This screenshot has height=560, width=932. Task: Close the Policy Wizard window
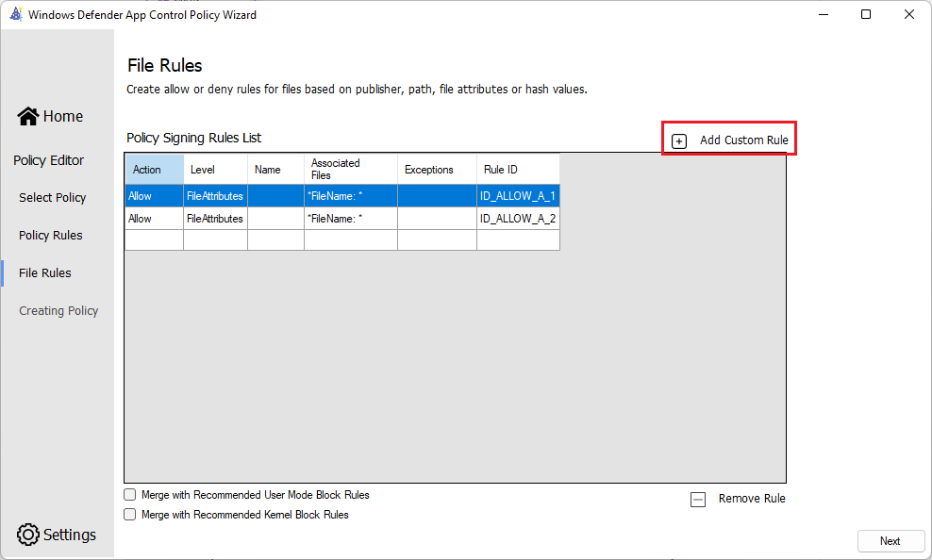(x=908, y=14)
